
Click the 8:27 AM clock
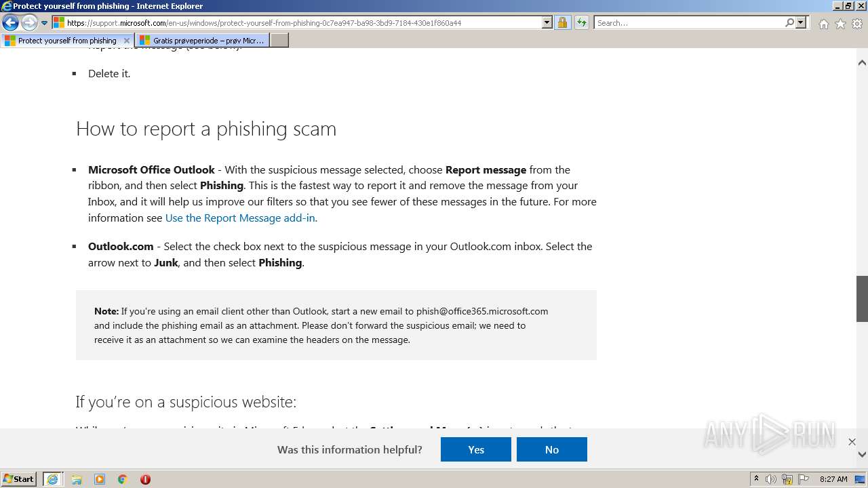click(833, 479)
